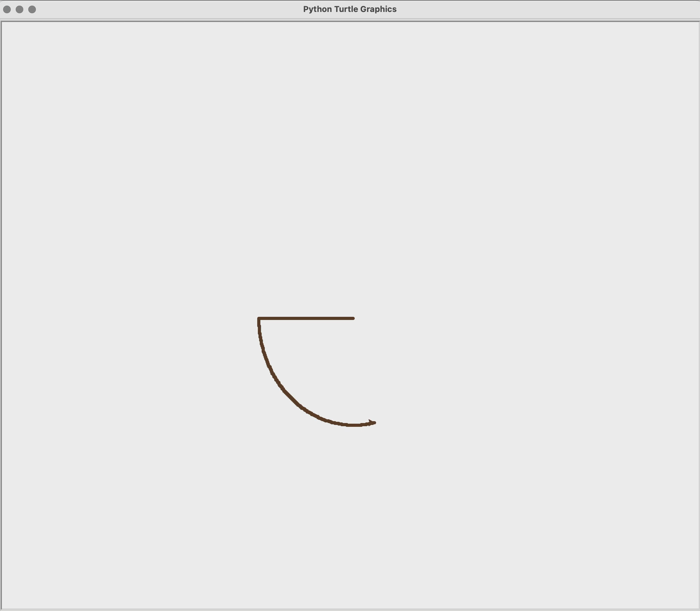The width and height of the screenshot is (700, 611).
Task: Click the midpoint of the horizontal brown line
Action: 306,318
